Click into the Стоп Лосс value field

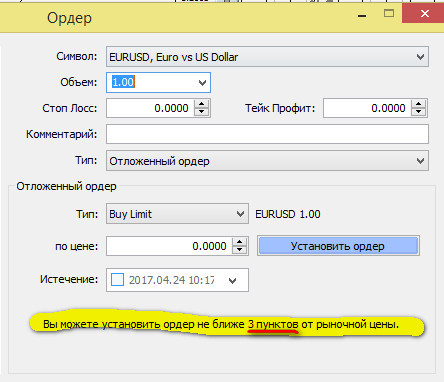tap(150, 108)
